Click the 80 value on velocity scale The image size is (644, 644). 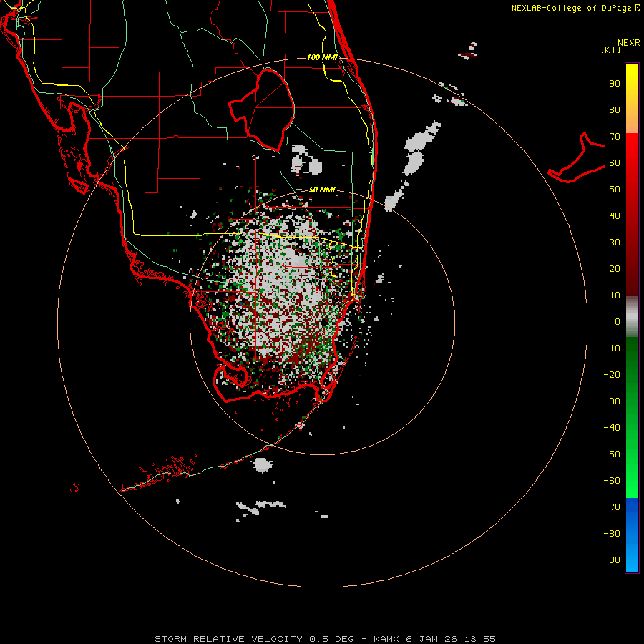point(615,110)
